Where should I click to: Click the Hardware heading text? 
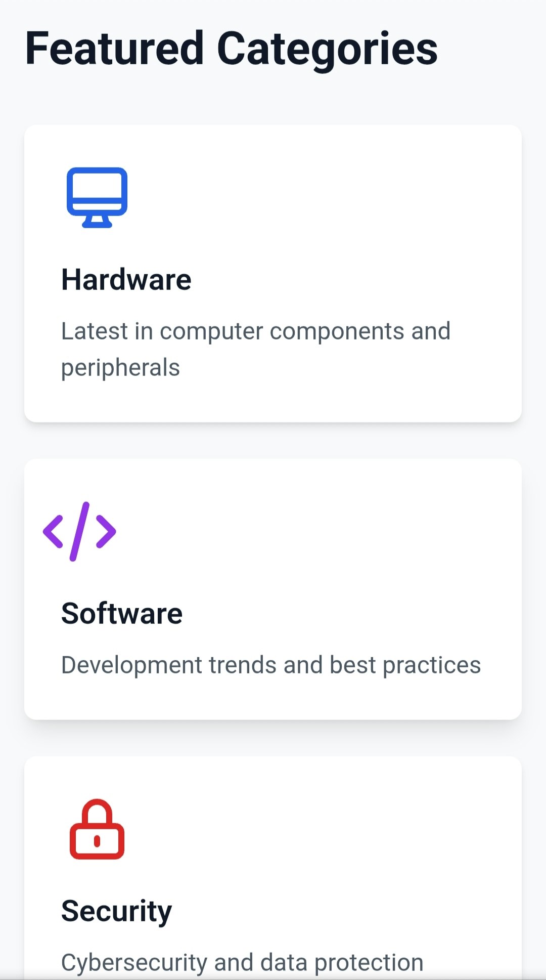pos(126,279)
